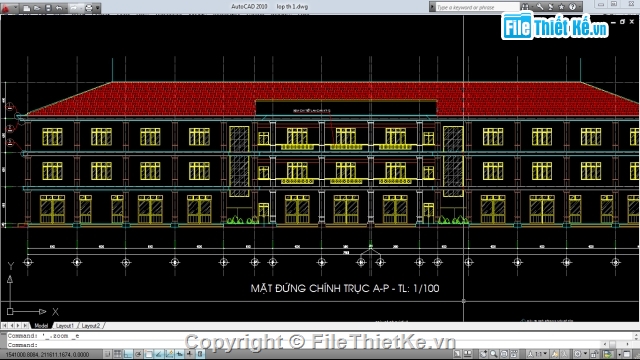
Task: Toggle Ortho Mode in status bar
Action: click(x=128, y=354)
